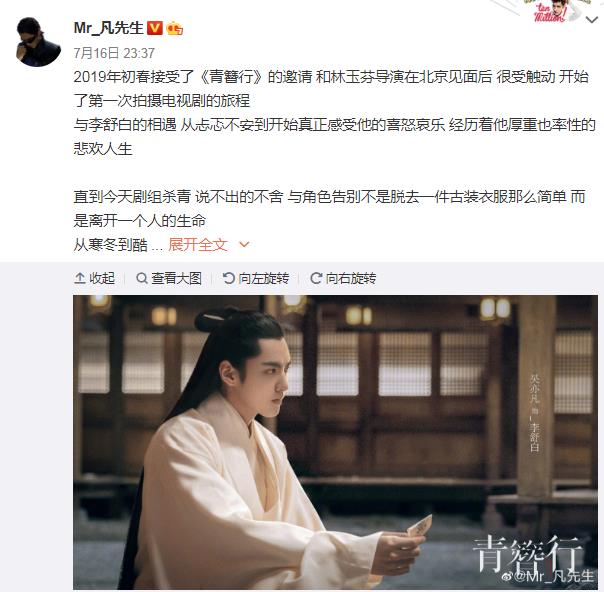Click the upward collapse arrow icon
The height and width of the screenshot is (592, 604).
point(80,278)
